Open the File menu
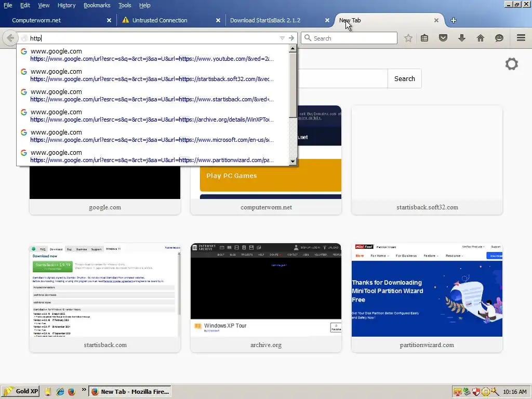This screenshot has width=532, height=399. click(x=8, y=5)
